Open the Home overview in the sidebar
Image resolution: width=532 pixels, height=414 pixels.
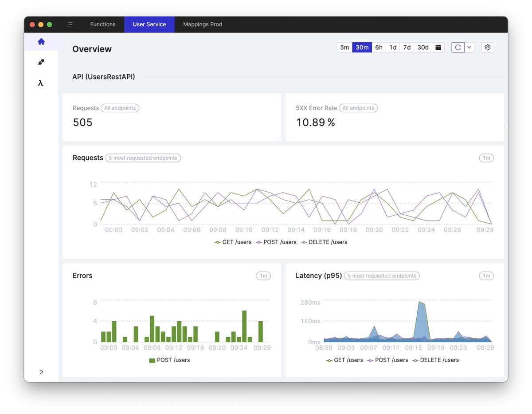[41, 41]
